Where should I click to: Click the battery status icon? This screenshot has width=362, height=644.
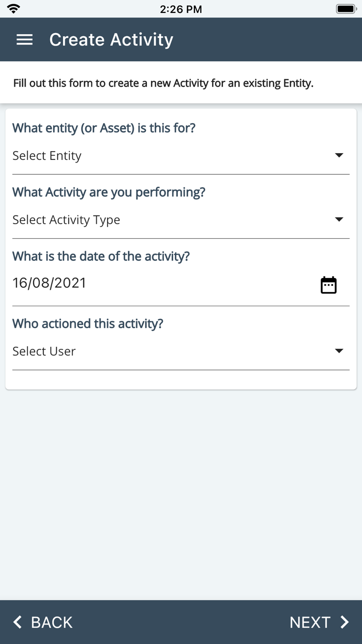point(344,8)
